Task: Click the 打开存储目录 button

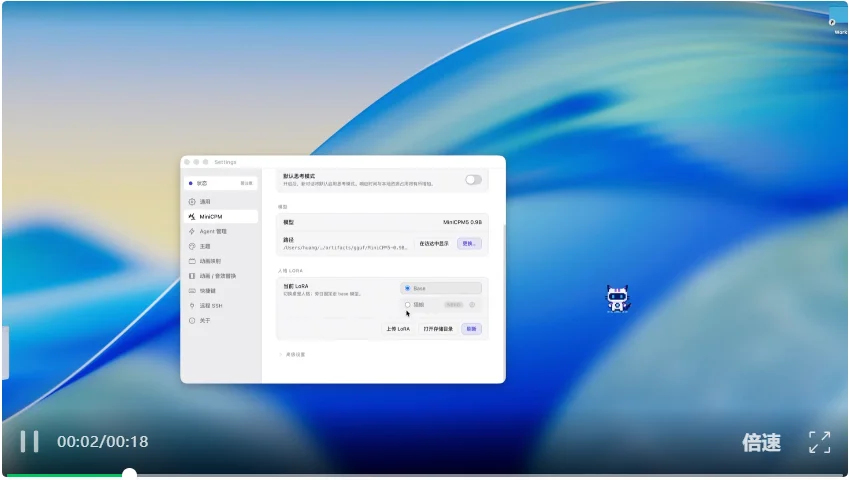Action: point(438,329)
